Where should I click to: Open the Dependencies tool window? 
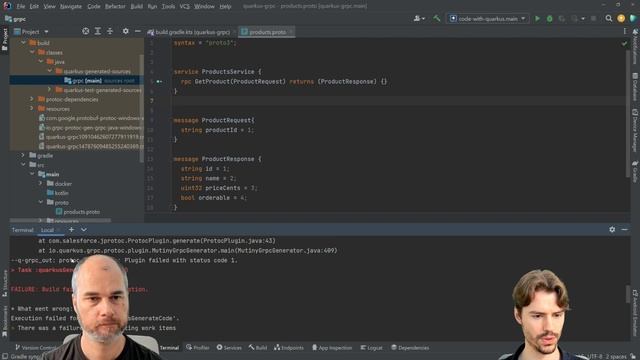tap(410, 348)
